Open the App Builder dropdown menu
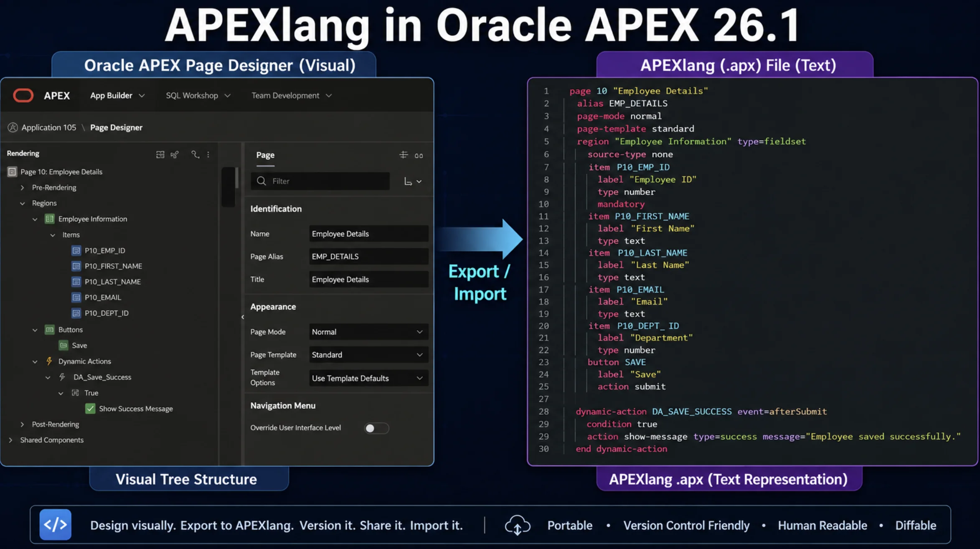 click(117, 96)
